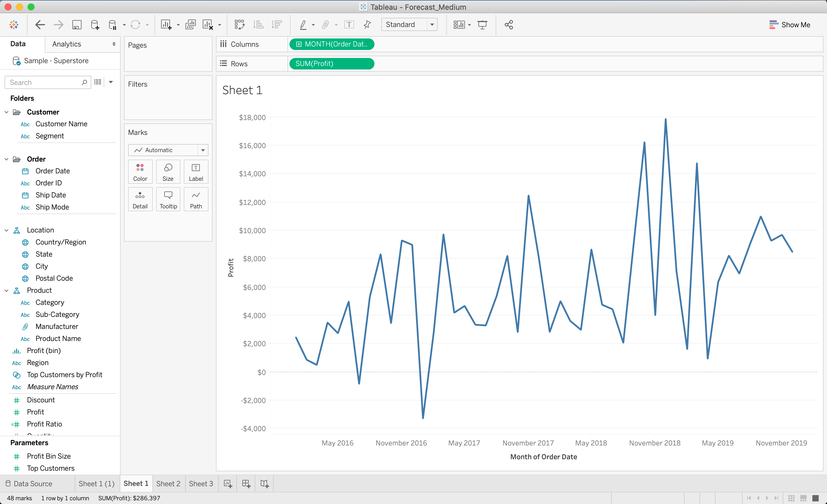Click the Group members paperclip icon
827x504 pixels.
tap(325, 24)
